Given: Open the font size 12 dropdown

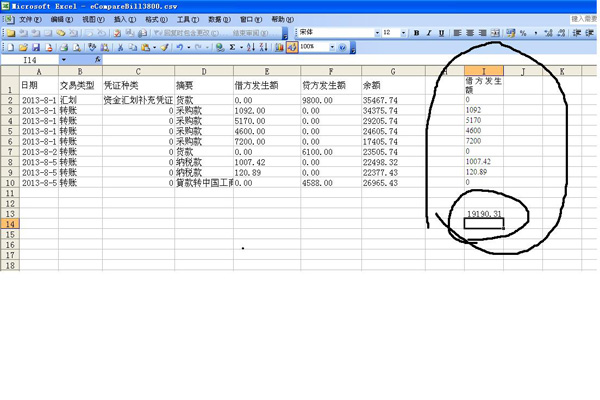Looking at the screenshot, I should (403, 33).
